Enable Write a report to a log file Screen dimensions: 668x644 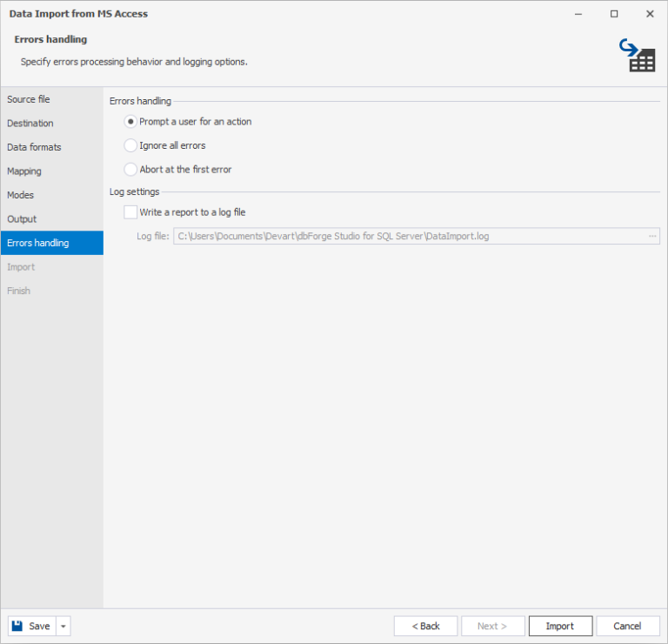(x=131, y=211)
